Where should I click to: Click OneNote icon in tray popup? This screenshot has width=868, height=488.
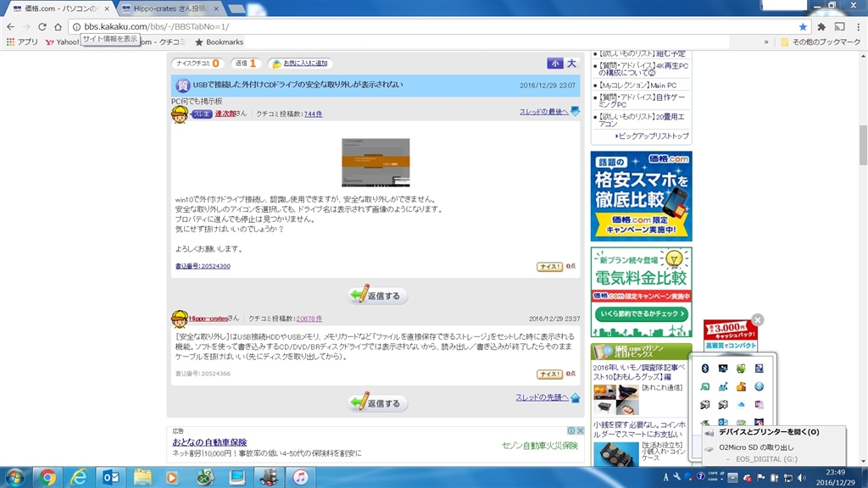point(759,404)
